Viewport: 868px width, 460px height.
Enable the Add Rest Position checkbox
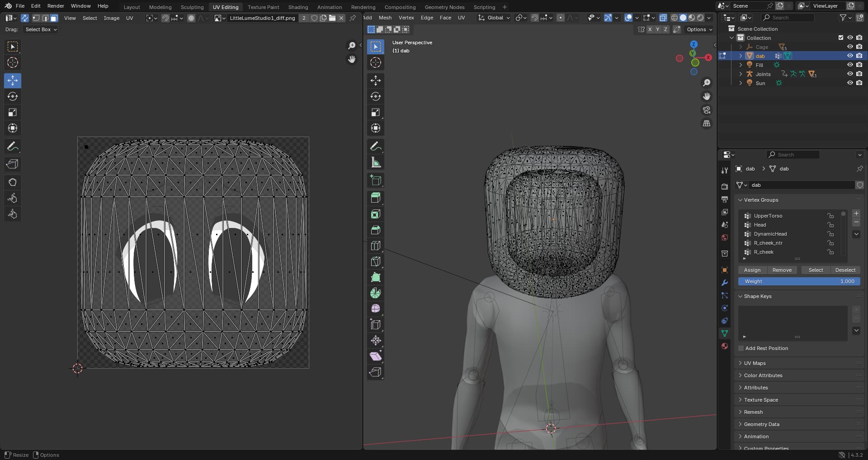coord(741,348)
